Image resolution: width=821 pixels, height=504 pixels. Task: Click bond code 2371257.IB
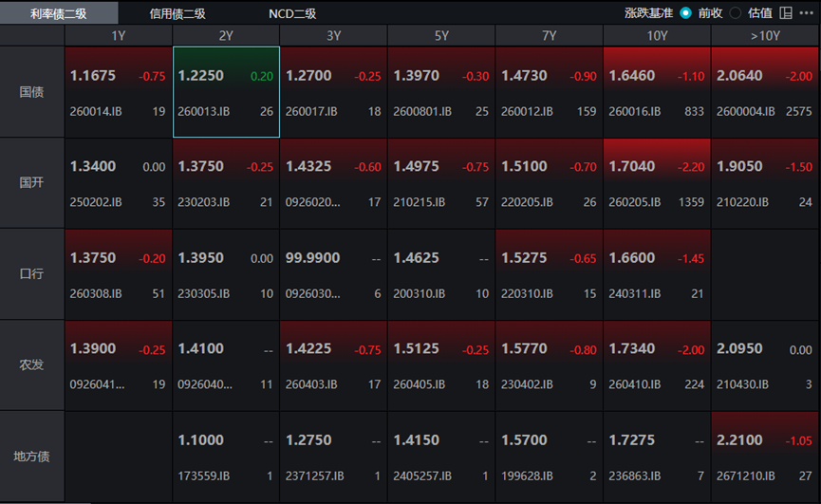[x=315, y=476]
